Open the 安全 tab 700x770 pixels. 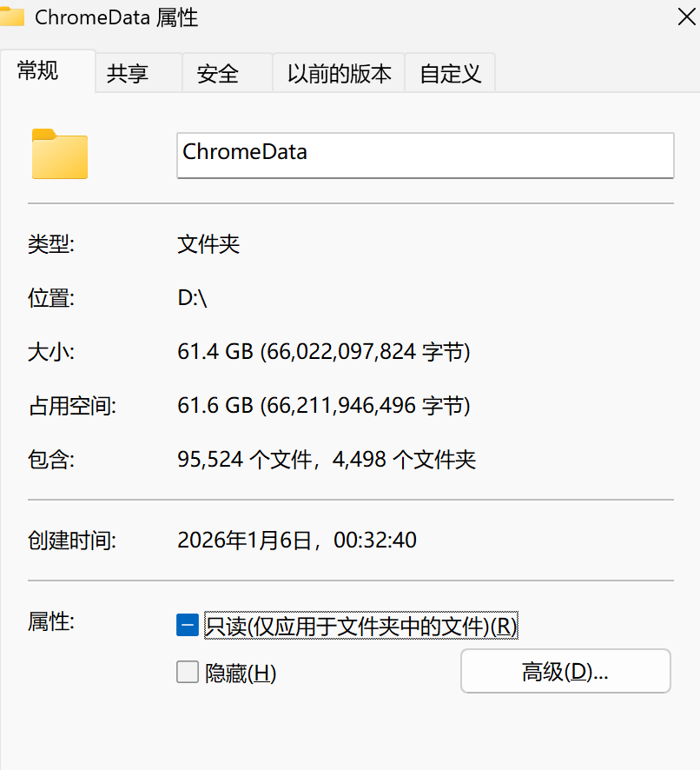pyautogui.click(x=217, y=74)
